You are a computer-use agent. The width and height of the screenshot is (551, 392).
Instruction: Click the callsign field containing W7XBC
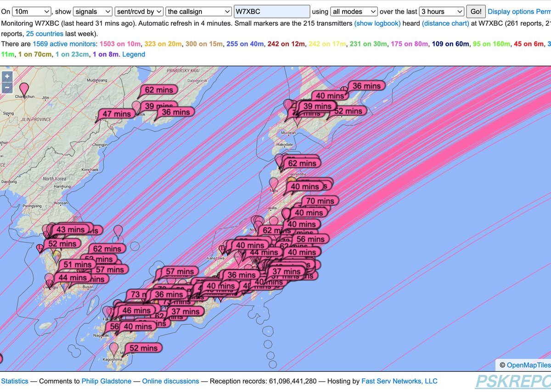point(272,11)
